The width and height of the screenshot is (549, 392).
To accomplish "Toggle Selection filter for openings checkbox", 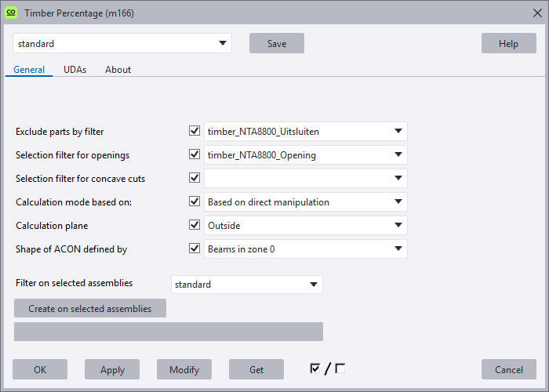I will pyautogui.click(x=195, y=154).
